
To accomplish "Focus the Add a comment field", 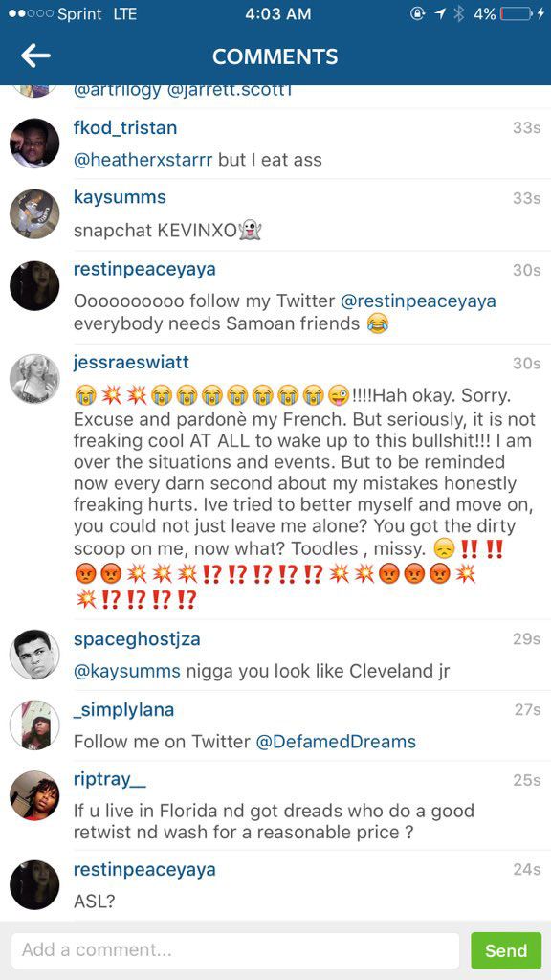I will pyautogui.click(x=235, y=950).
